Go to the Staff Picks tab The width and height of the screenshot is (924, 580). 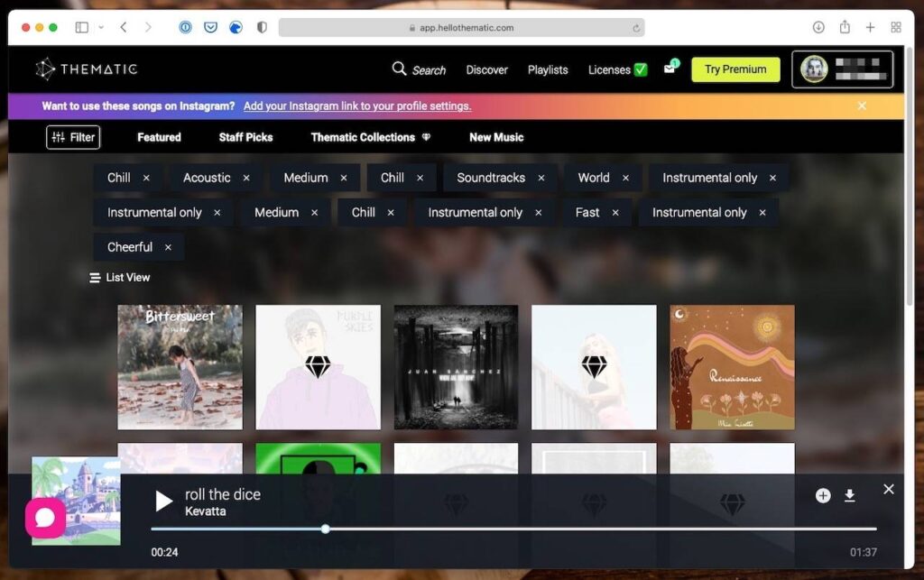pyautogui.click(x=245, y=137)
